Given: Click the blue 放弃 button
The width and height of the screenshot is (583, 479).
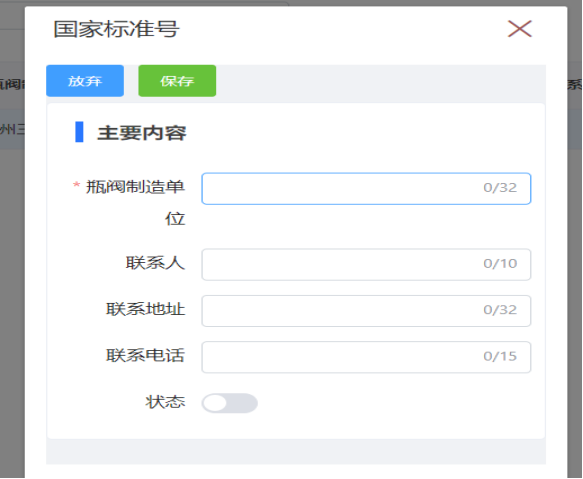Looking at the screenshot, I should pos(85,81).
